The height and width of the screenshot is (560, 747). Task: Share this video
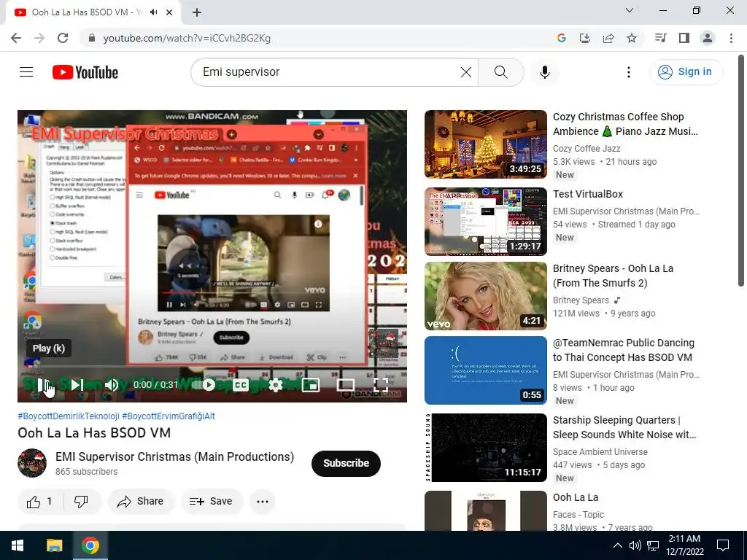pyautogui.click(x=141, y=502)
